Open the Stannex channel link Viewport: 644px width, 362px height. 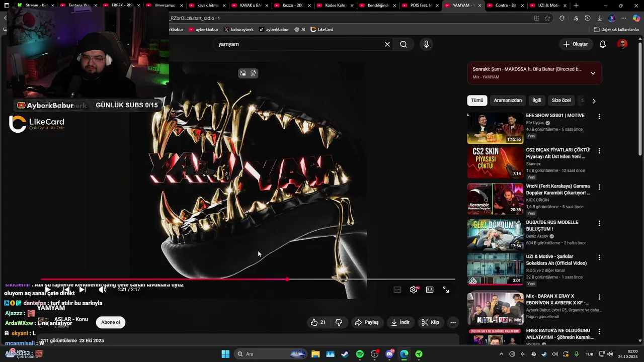533,164
